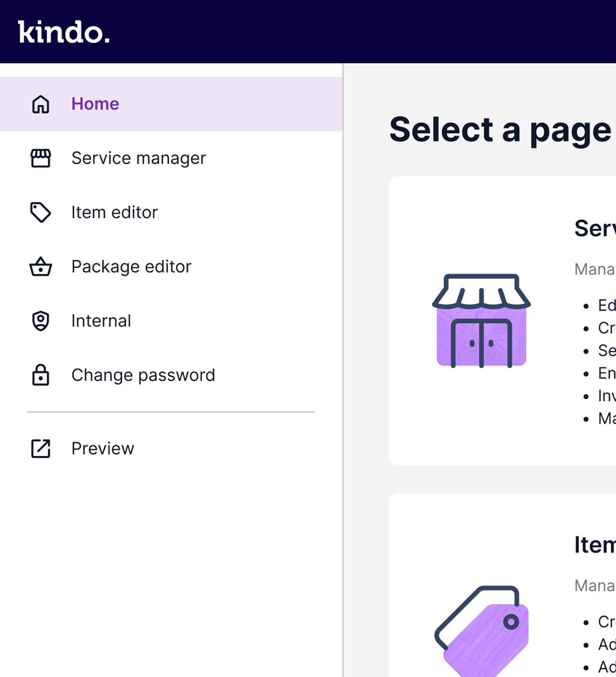Click the Change password lock icon
Viewport: 616px width, 677px height.
(x=41, y=375)
